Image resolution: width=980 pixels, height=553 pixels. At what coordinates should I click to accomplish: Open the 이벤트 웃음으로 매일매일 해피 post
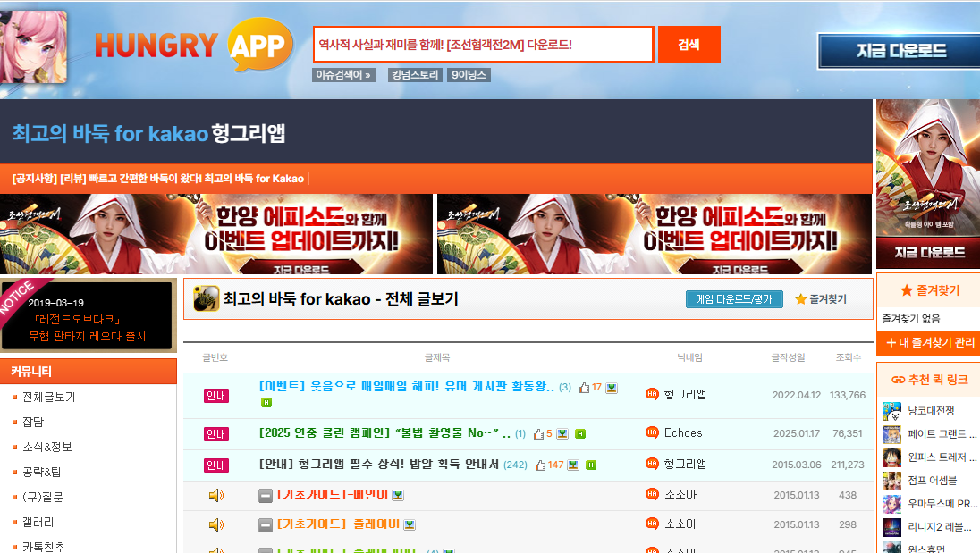406,386
